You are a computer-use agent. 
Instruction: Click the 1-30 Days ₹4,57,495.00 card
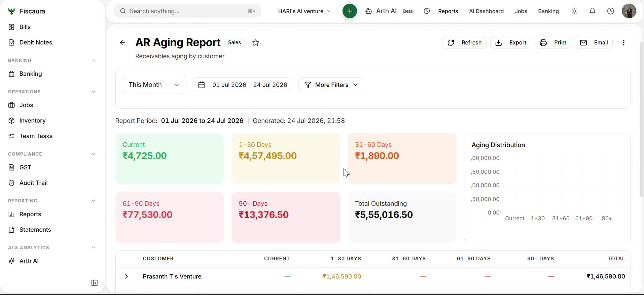(286, 159)
